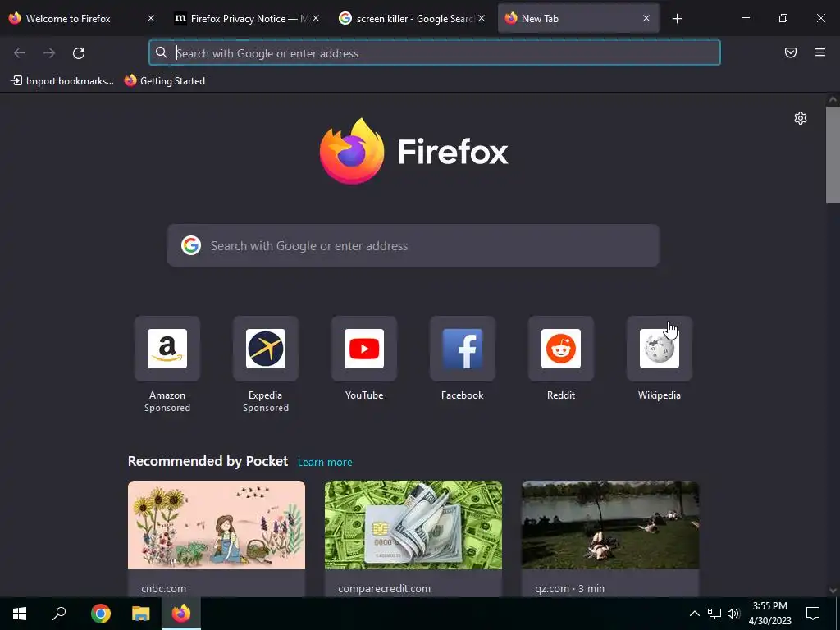The width and height of the screenshot is (840, 630).
Task: Open New Tab personalize gear icon
Action: tap(800, 118)
